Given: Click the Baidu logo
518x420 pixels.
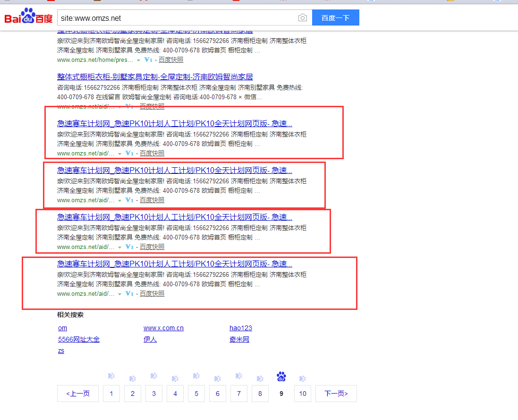Looking at the screenshot, I should (x=28, y=17).
